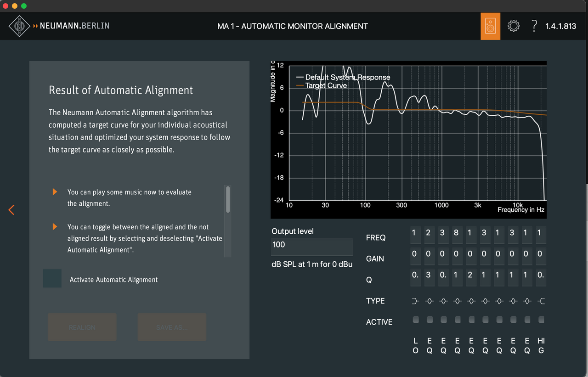Click the Q field showing 3

pos(430,277)
